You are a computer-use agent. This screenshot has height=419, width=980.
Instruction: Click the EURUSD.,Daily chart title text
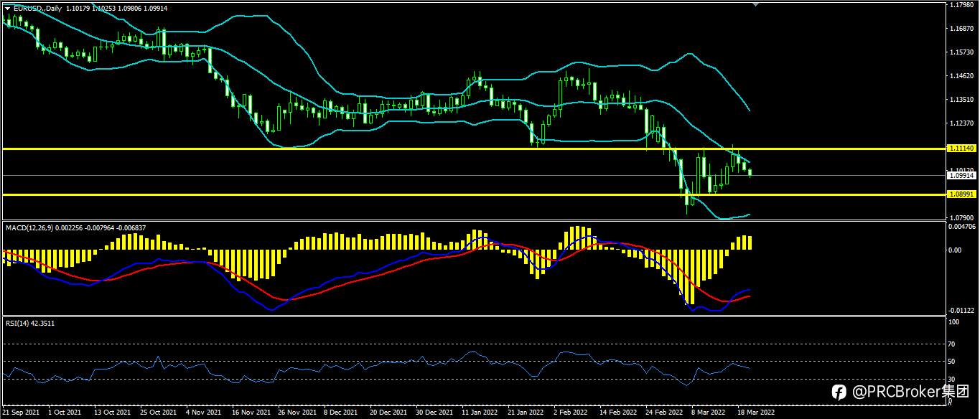(37, 9)
